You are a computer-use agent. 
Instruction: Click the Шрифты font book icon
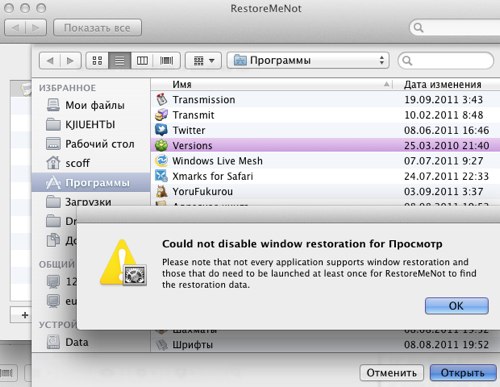pos(162,344)
